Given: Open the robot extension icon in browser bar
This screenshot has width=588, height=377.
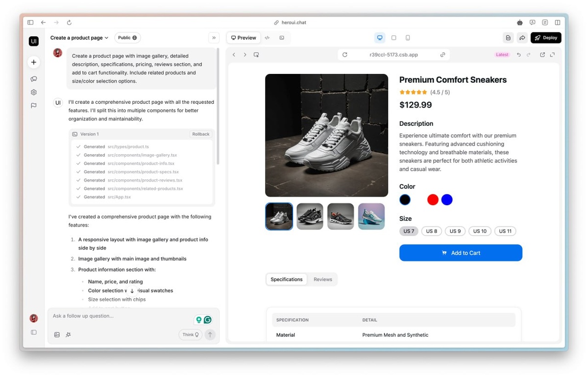Looking at the screenshot, I should pos(520,23).
